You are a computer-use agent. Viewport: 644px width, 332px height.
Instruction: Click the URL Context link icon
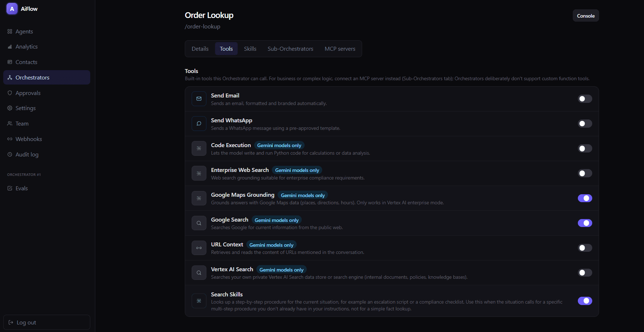[x=199, y=248]
